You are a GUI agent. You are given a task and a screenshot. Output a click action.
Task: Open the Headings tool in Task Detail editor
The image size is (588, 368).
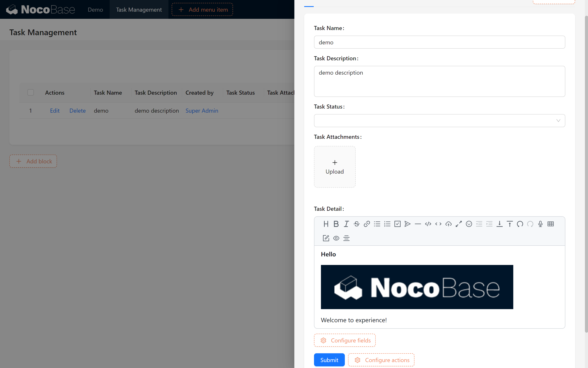click(326, 224)
